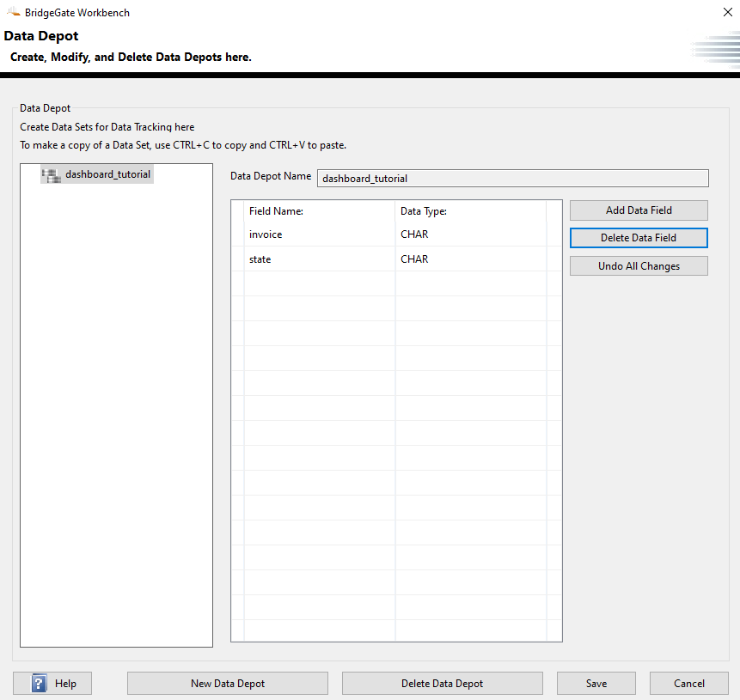Open the data type CHAR for invoice
The height and width of the screenshot is (700, 740).
tap(470, 234)
